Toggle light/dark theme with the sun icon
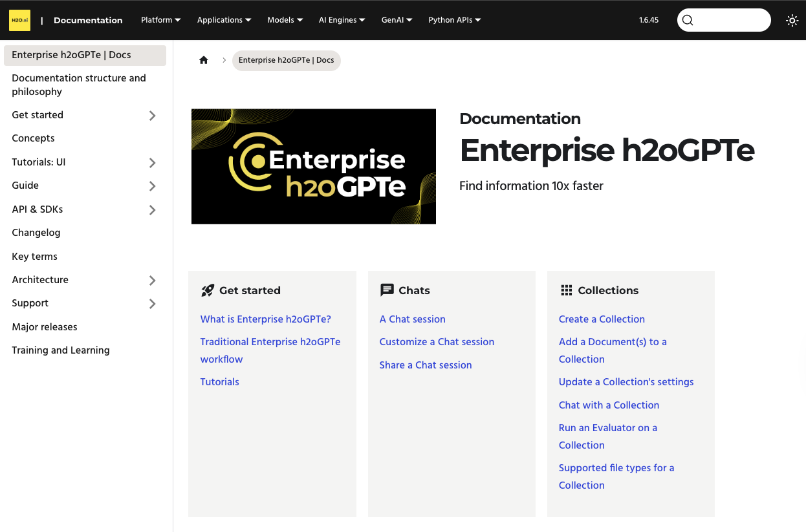Viewport: 806px width, 532px height. pyautogui.click(x=792, y=20)
